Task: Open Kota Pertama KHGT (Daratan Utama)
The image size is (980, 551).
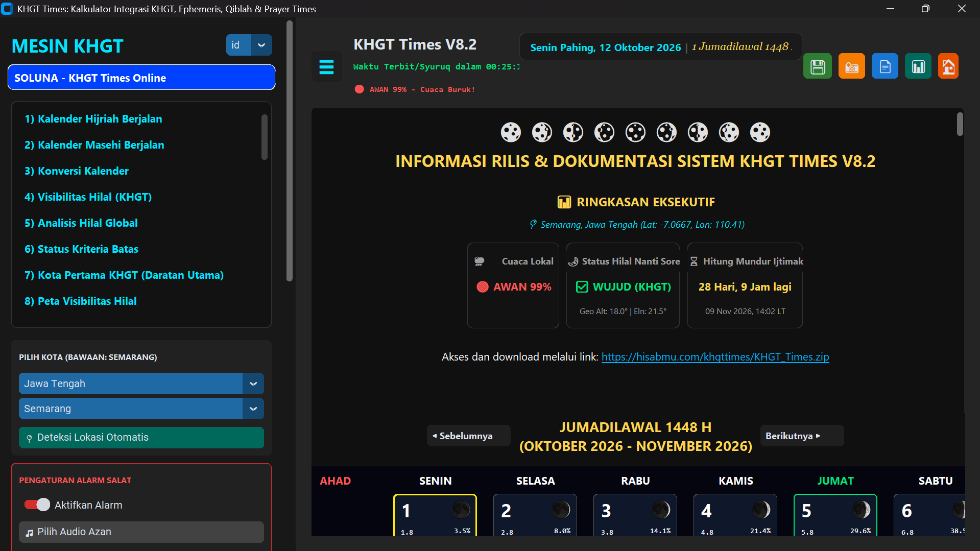Action: pos(124,275)
